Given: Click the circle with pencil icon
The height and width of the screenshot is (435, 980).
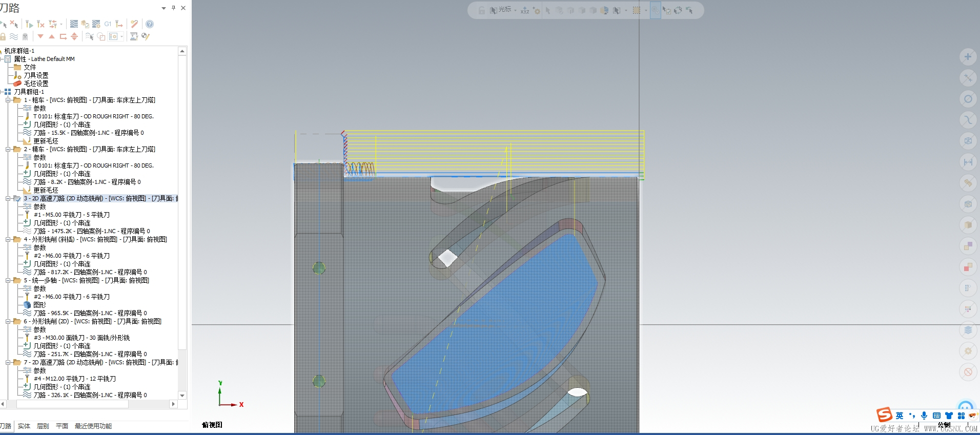Looking at the screenshot, I should pyautogui.click(x=146, y=36).
